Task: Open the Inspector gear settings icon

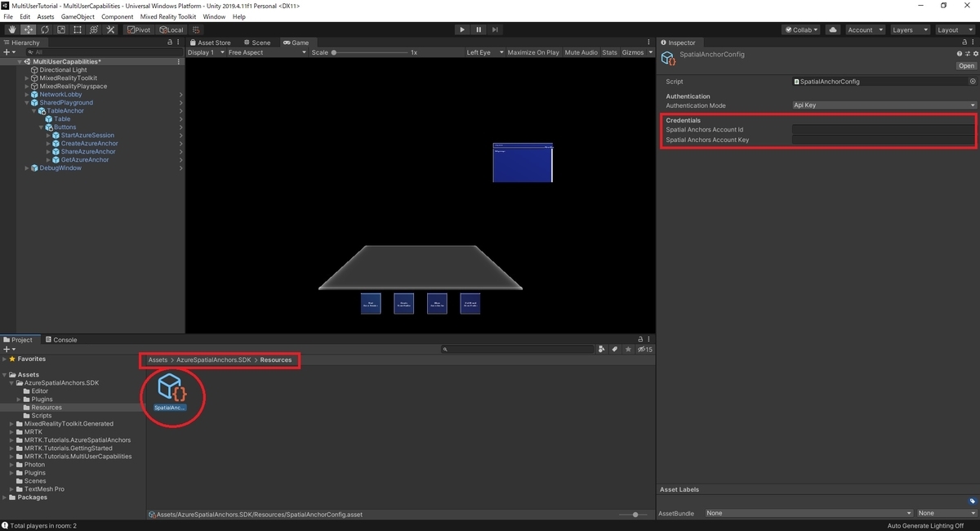Action: [x=975, y=54]
